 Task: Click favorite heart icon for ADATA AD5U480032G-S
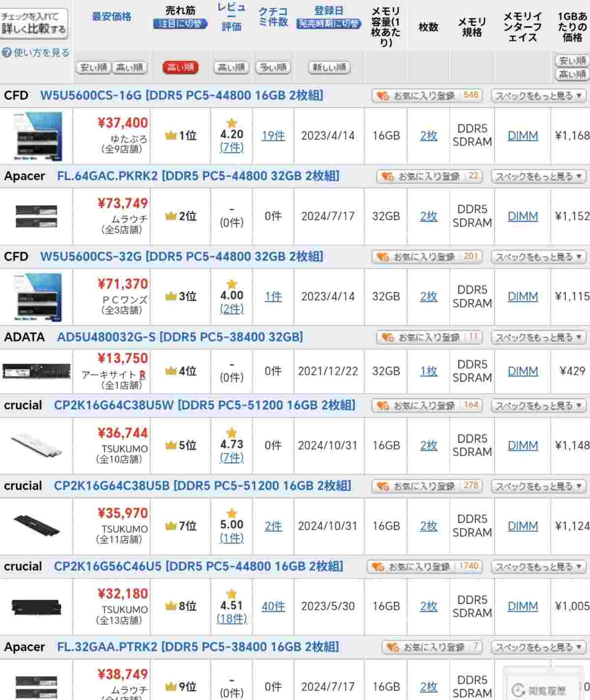coord(387,337)
